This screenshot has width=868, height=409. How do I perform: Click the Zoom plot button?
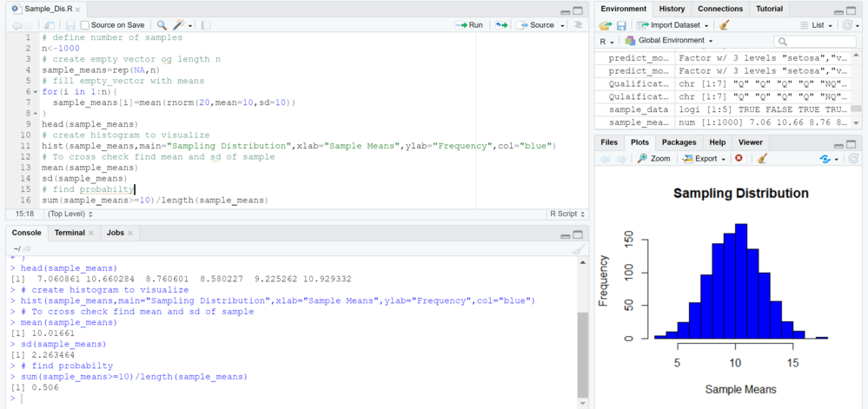(x=653, y=158)
